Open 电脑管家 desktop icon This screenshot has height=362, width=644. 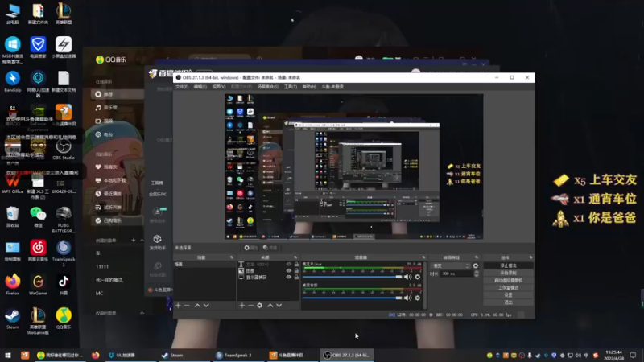coord(38,47)
